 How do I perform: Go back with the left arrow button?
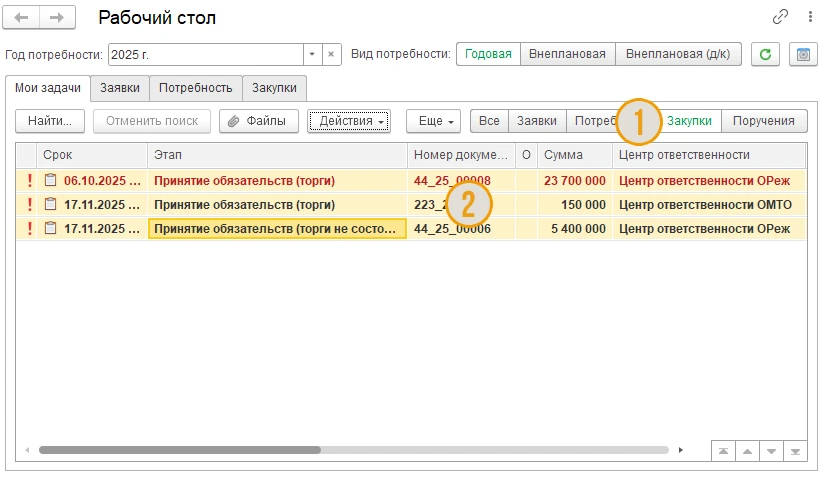tap(21, 17)
